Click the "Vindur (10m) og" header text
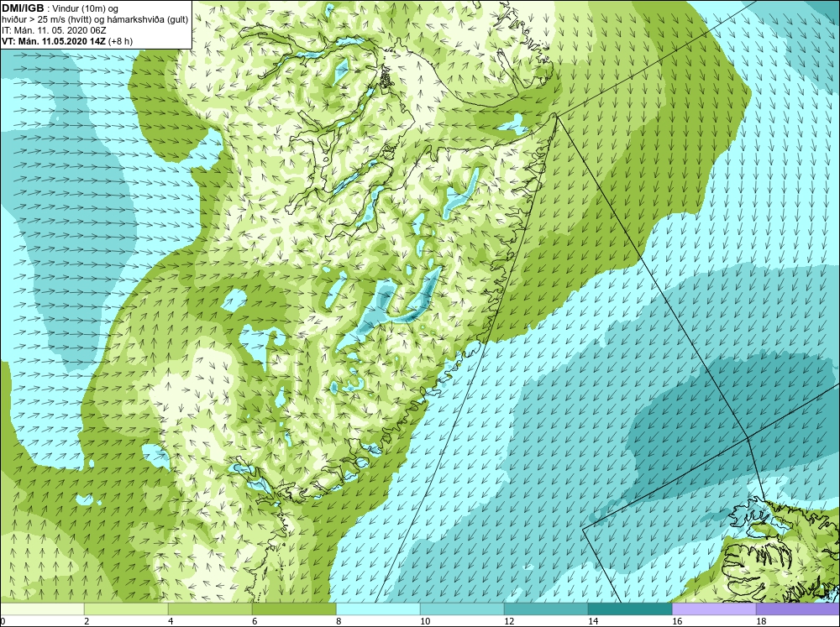Screen dimensions: 840x627 pos(86,9)
